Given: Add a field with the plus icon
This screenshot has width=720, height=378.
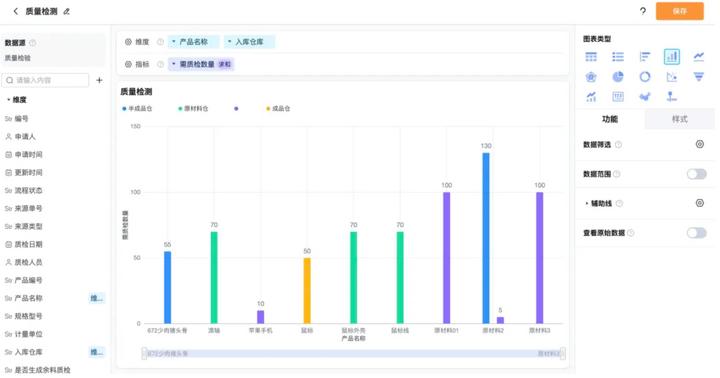Looking at the screenshot, I should tap(99, 80).
